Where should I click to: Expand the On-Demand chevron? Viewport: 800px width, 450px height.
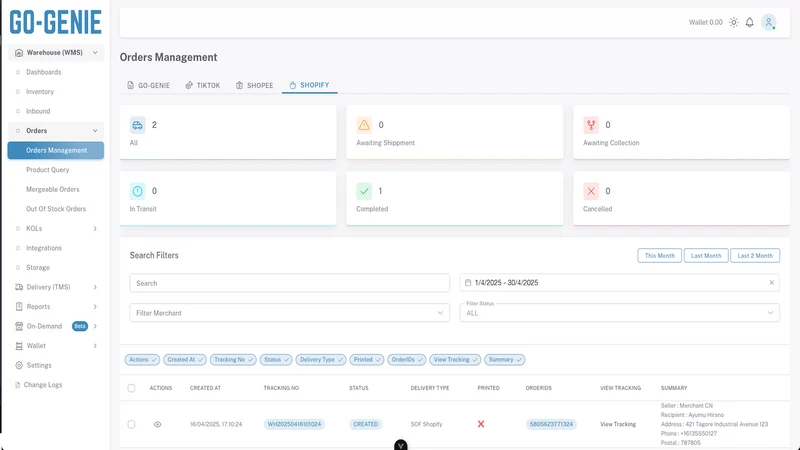[95, 326]
